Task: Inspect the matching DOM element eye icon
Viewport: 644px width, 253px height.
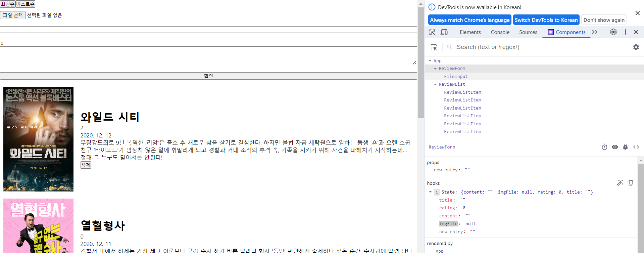Action: (x=615, y=147)
